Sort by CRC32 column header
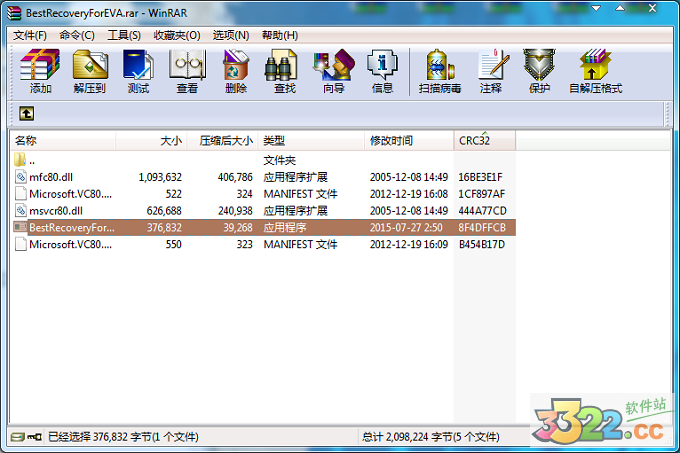The height and width of the screenshot is (453, 680). click(485, 140)
